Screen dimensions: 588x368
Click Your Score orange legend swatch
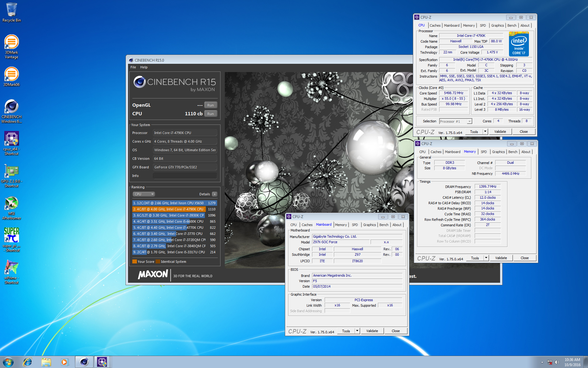[x=134, y=262]
